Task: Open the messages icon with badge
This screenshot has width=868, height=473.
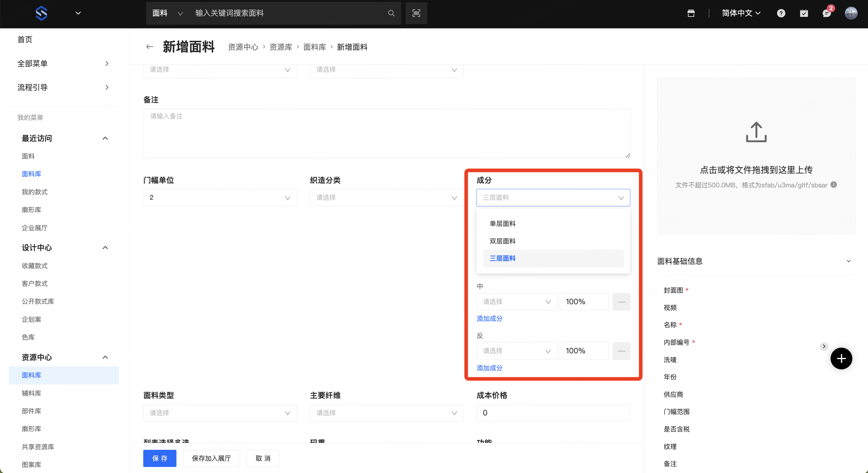Action: [826, 13]
